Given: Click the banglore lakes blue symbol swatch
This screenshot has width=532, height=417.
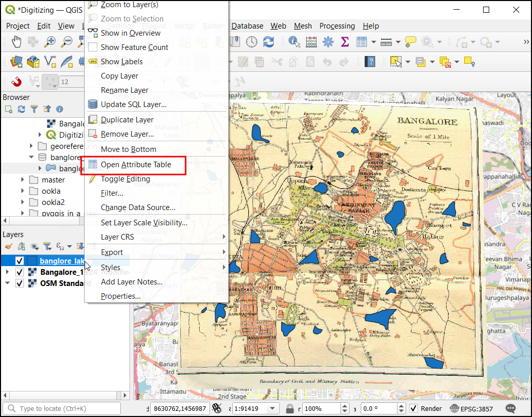Looking at the screenshot, I should coord(32,260).
